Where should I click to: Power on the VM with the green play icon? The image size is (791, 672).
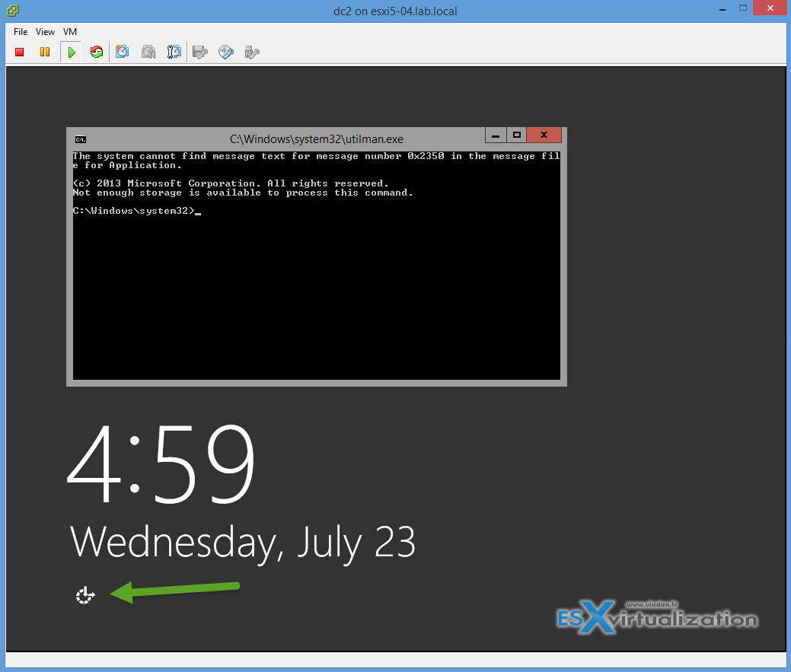[x=70, y=51]
